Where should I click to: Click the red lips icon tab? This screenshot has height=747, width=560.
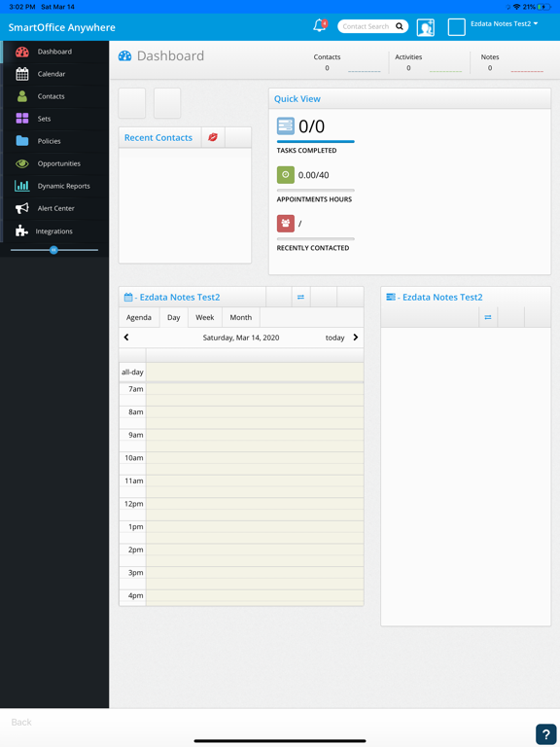pyautogui.click(x=213, y=137)
